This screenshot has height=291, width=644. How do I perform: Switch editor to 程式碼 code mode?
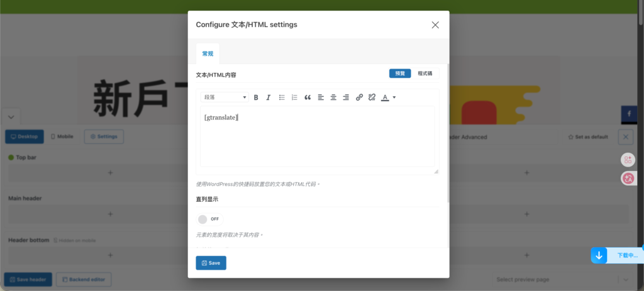[425, 74]
